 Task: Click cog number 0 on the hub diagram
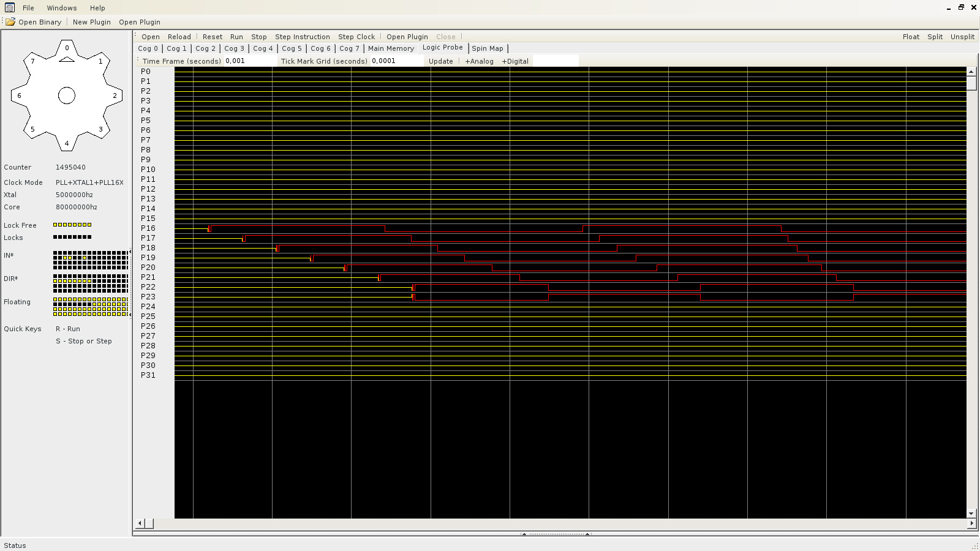(x=67, y=48)
